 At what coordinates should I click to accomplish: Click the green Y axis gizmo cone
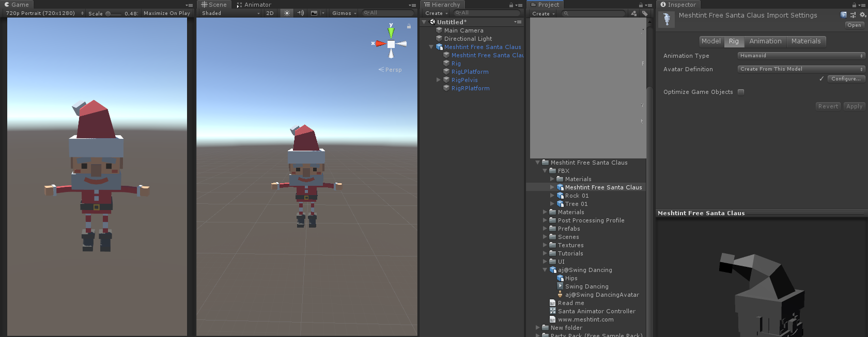(x=391, y=32)
